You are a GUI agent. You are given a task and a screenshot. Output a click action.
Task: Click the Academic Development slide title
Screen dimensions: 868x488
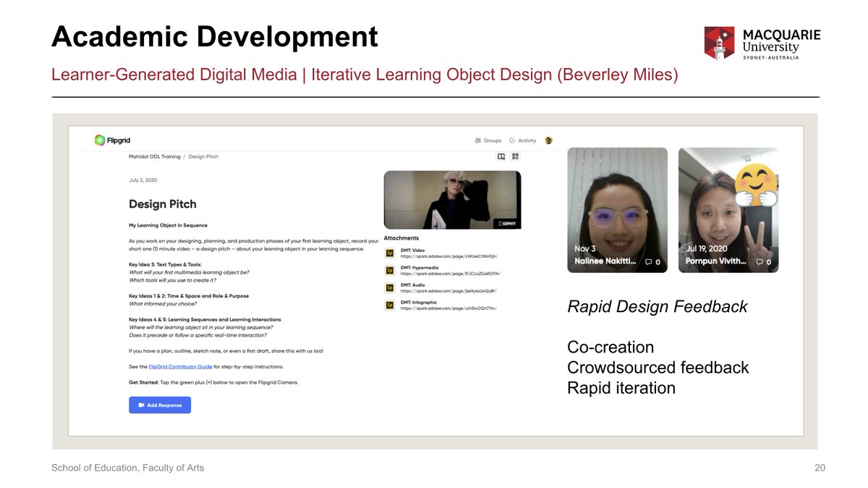(215, 36)
